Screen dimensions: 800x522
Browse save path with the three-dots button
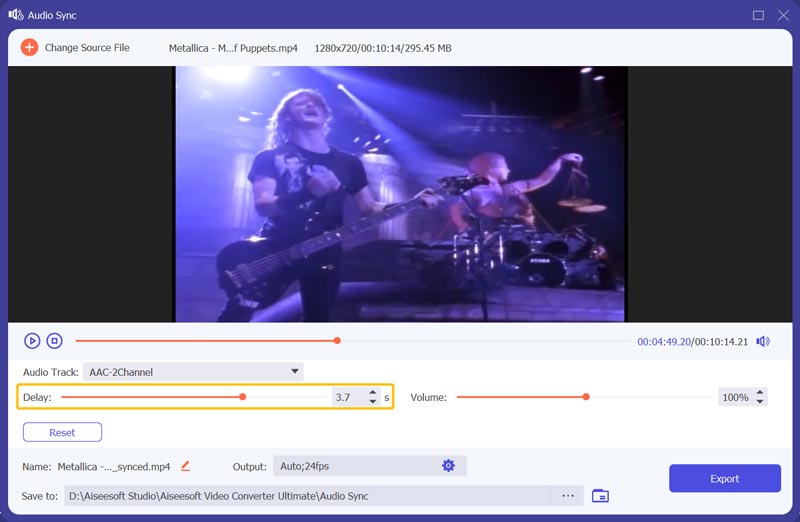(568, 495)
